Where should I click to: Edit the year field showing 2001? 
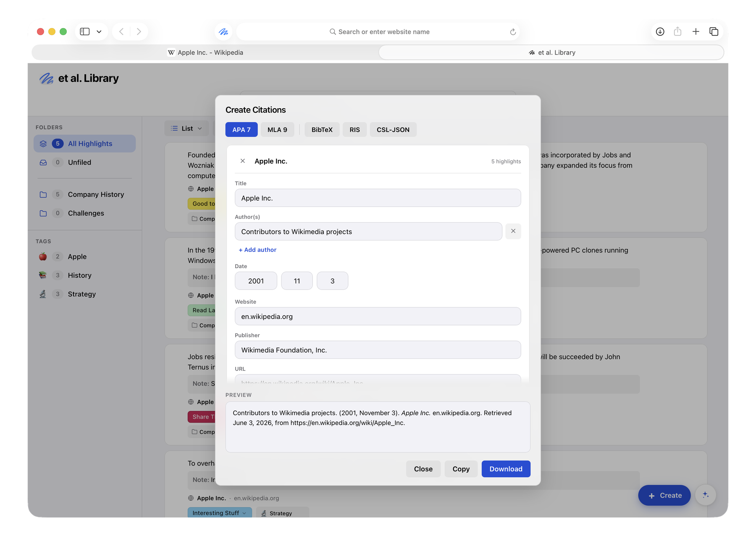[256, 281]
